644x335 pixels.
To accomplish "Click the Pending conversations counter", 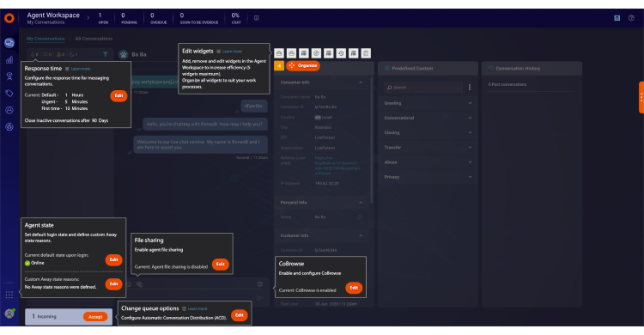I will [129, 18].
